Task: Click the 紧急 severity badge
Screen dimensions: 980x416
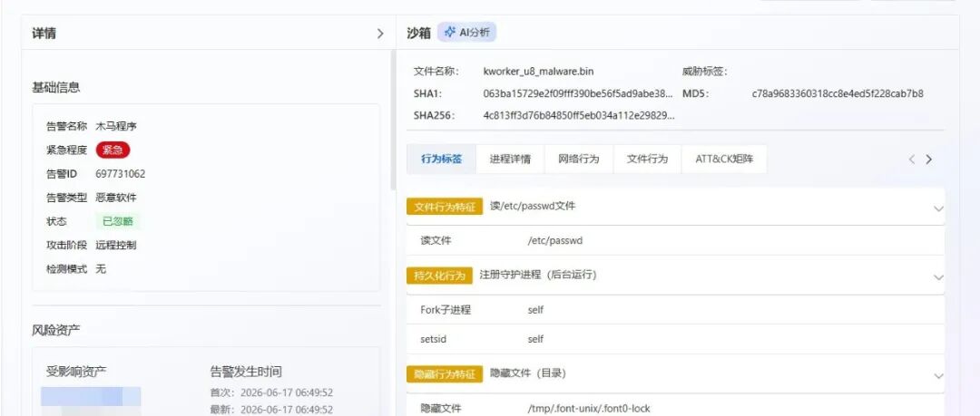Action: 113,150
